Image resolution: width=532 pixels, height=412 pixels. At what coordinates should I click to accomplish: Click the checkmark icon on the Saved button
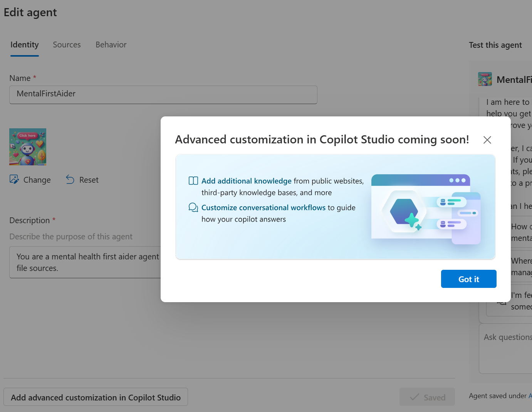pyautogui.click(x=415, y=397)
